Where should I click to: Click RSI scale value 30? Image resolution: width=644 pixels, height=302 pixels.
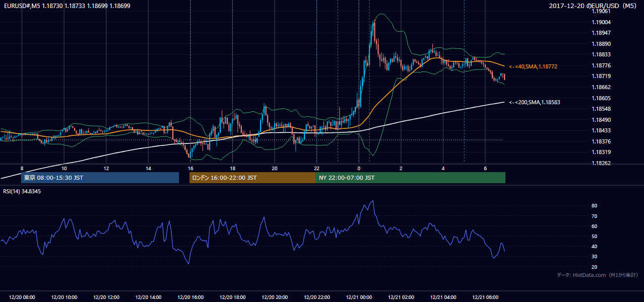595,257
